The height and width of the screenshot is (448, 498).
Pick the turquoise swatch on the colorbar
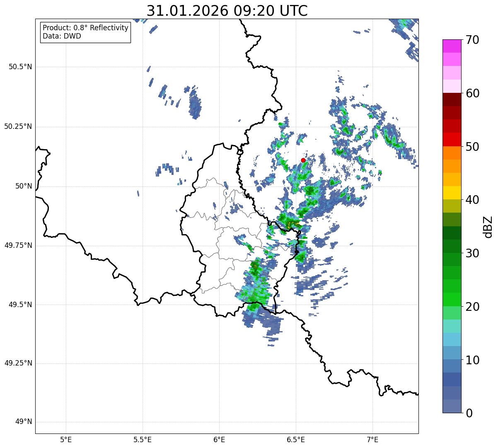(x=452, y=326)
